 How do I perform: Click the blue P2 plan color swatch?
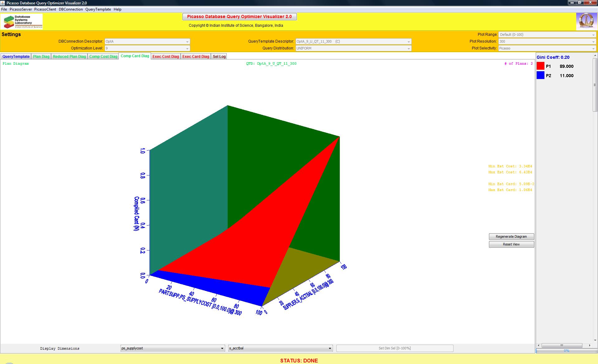click(540, 75)
